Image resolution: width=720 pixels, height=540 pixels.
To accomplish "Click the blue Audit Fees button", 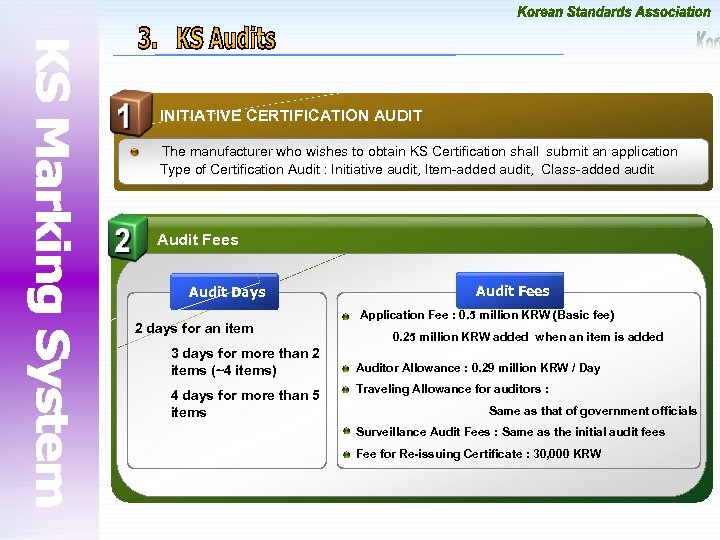I will tap(510, 290).
